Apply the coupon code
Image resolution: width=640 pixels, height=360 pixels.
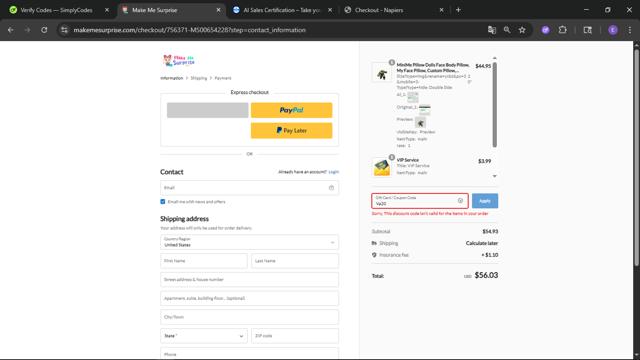(485, 201)
